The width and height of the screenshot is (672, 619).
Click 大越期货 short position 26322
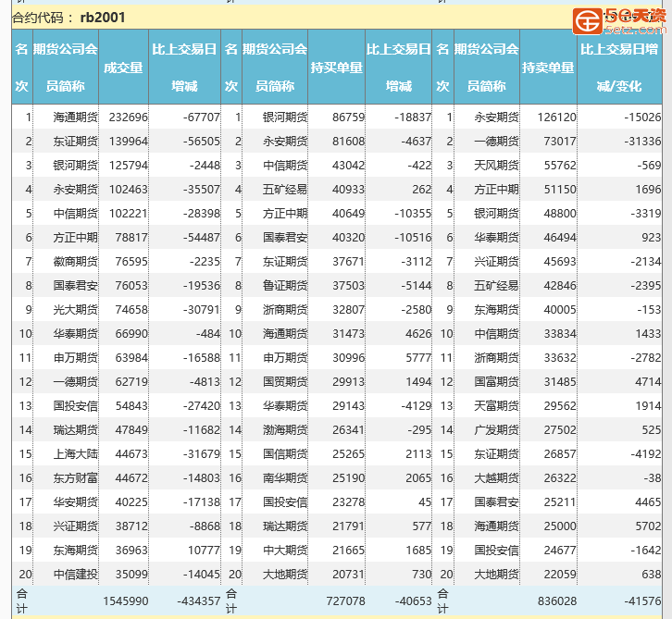point(560,477)
